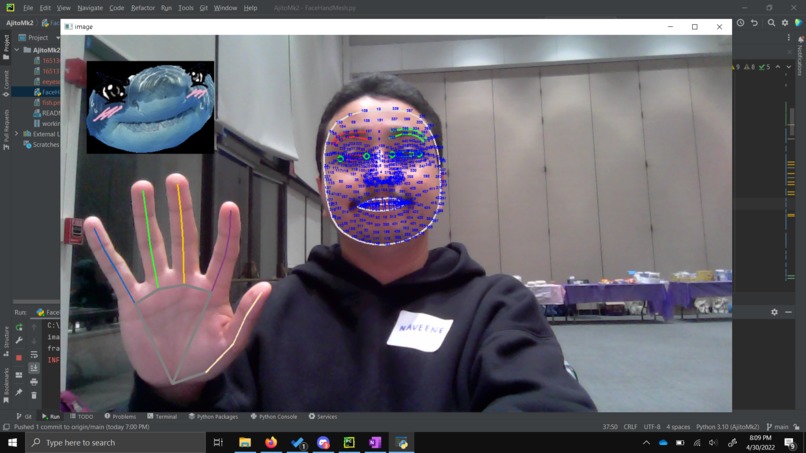Change UTF-8 file encoding in status bar

click(x=652, y=427)
